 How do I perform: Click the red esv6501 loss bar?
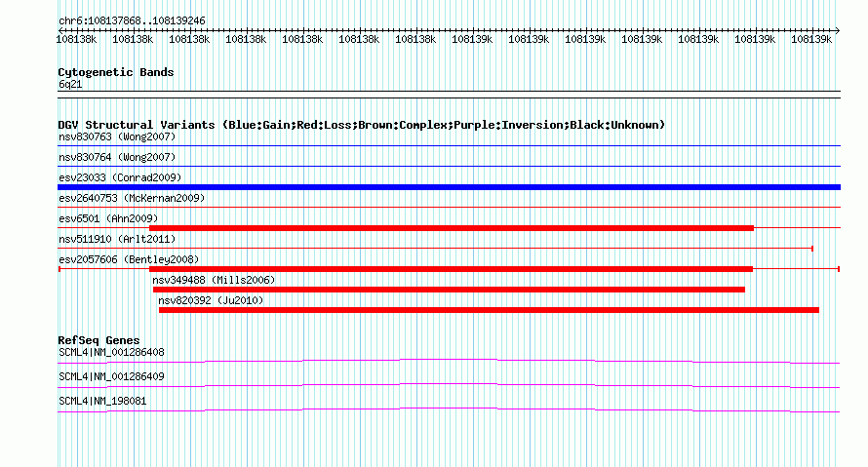tap(452, 228)
